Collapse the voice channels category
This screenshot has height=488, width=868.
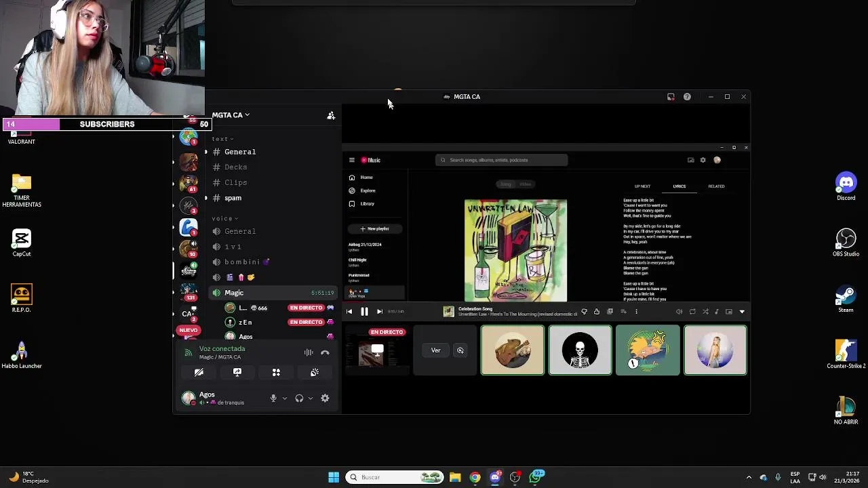coord(224,218)
